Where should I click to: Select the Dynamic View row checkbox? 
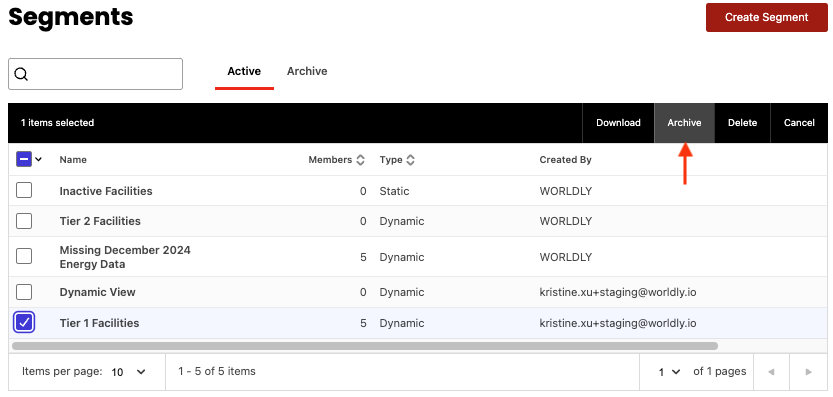coord(24,292)
